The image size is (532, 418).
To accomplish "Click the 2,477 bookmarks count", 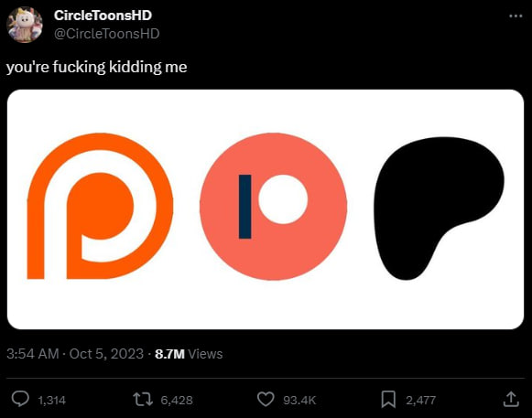I will (420, 401).
